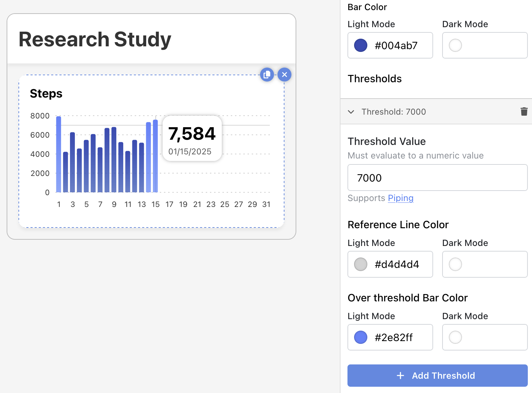532x393 pixels.
Task: Click the duplicate chart copy icon
Action: (x=267, y=75)
